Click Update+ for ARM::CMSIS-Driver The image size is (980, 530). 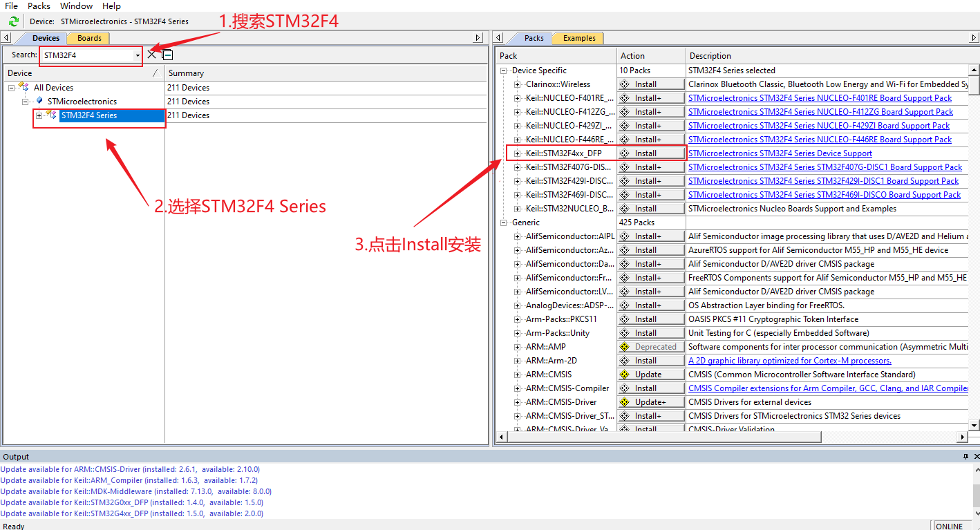tap(650, 402)
